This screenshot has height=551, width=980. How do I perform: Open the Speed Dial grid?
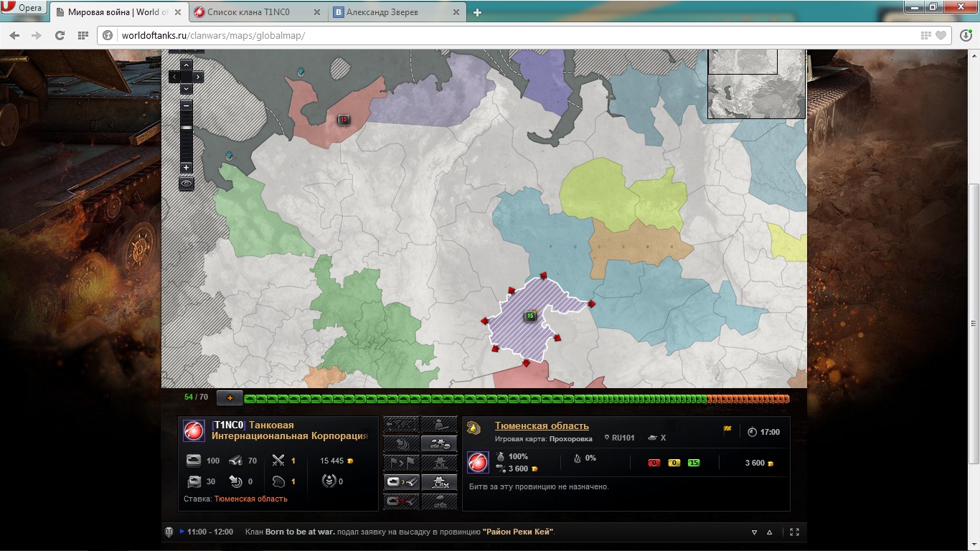click(x=83, y=35)
